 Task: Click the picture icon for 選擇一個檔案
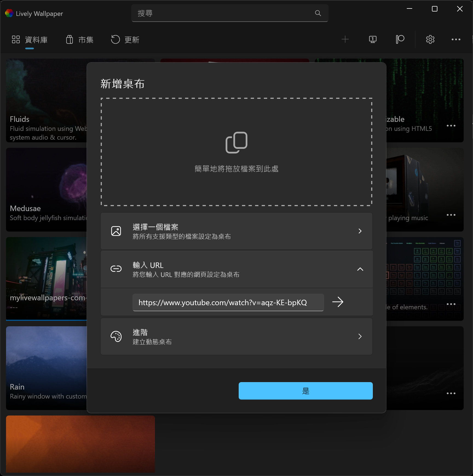click(x=116, y=231)
